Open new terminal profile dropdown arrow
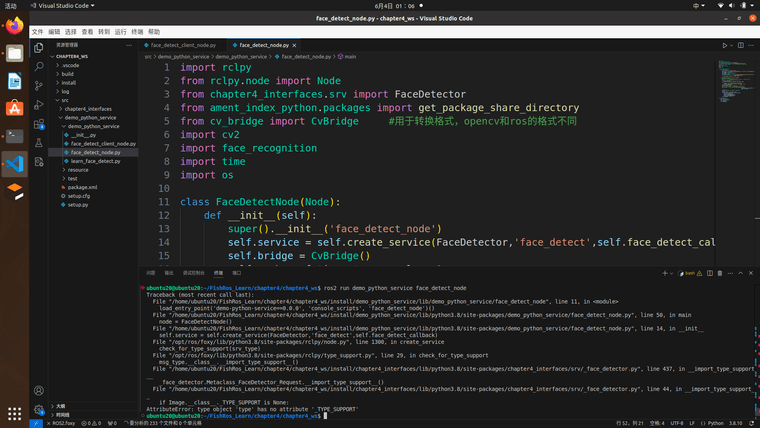Image resolution: width=760 pixels, height=428 pixels. click(x=671, y=273)
